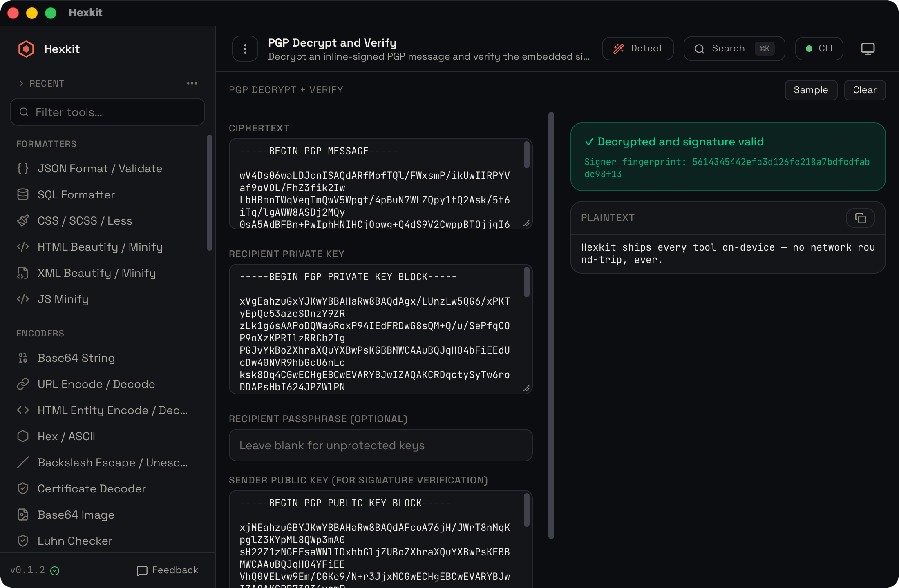Click the SQL Formatter database icon
The width and height of the screenshot is (899, 588).
pyautogui.click(x=23, y=194)
